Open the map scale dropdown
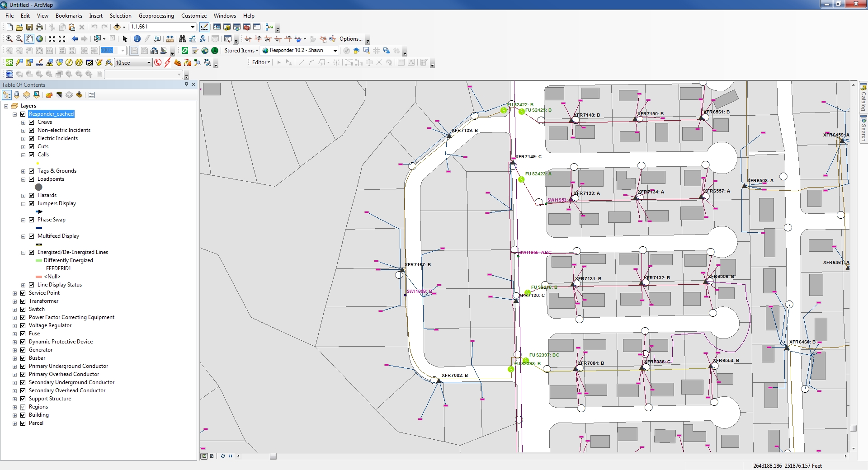868x470 pixels. (x=193, y=27)
